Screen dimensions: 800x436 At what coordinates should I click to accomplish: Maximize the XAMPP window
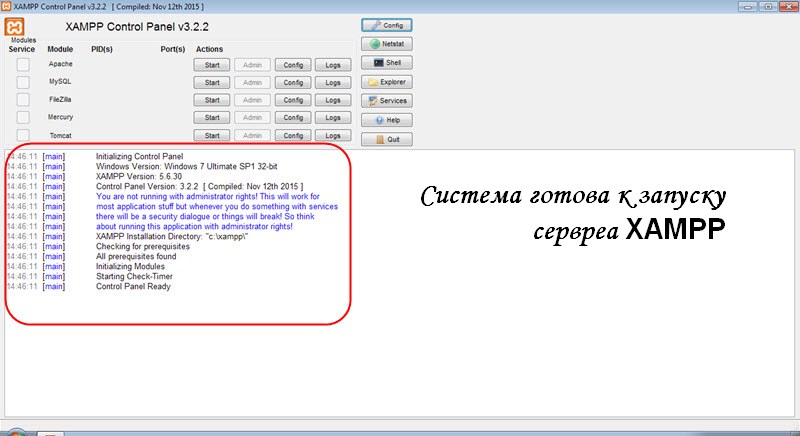click(767, 6)
